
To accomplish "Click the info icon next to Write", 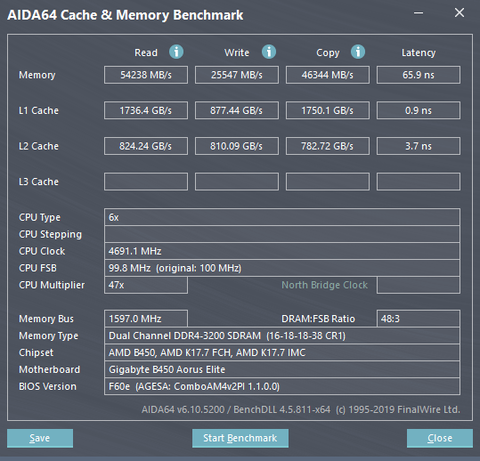I will [x=269, y=52].
